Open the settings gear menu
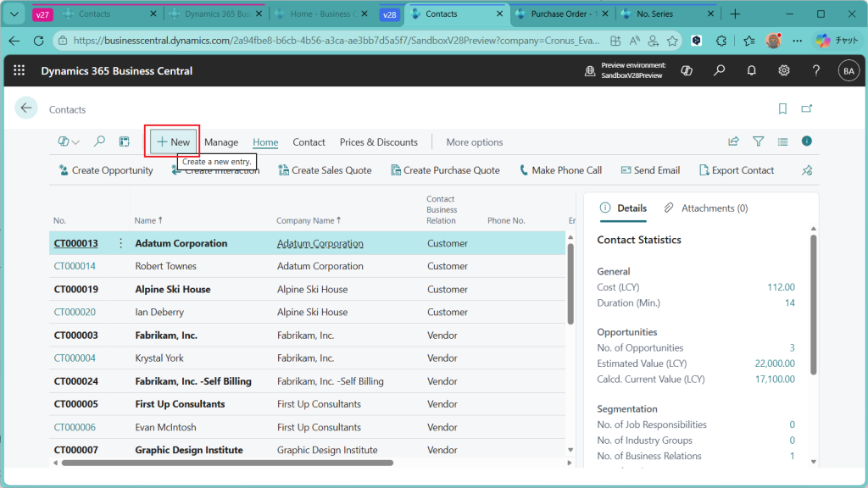This screenshot has width=868, height=488. click(784, 71)
